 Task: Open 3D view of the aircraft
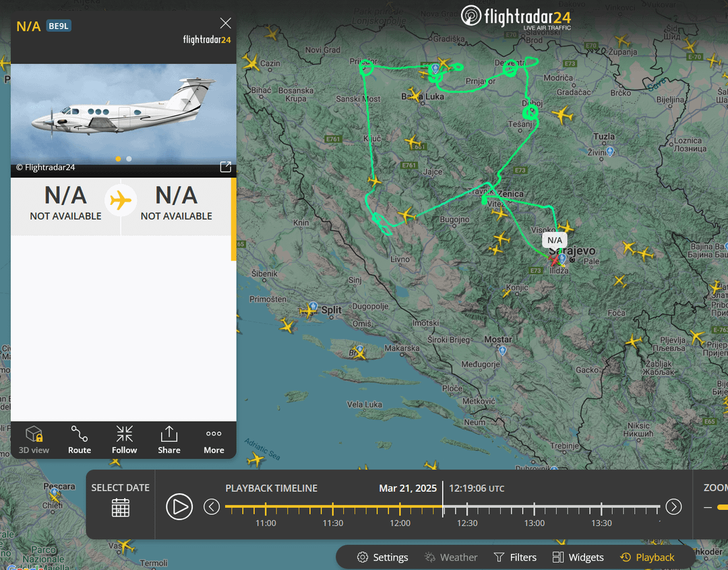(x=34, y=439)
